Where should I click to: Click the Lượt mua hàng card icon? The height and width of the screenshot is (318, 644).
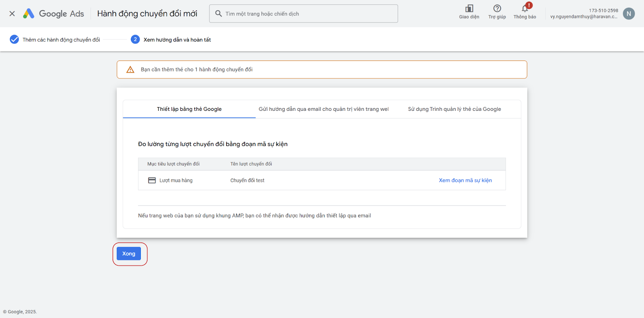[x=152, y=181]
